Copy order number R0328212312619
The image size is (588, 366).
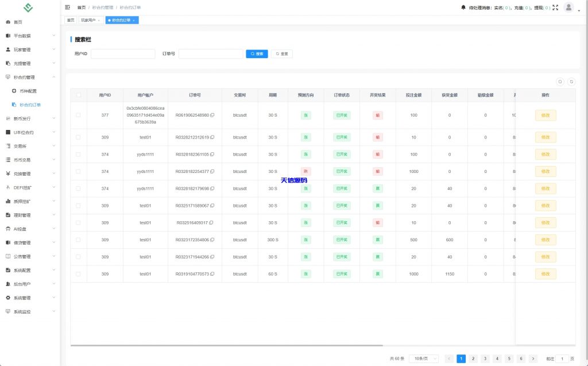[x=212, y=137]
